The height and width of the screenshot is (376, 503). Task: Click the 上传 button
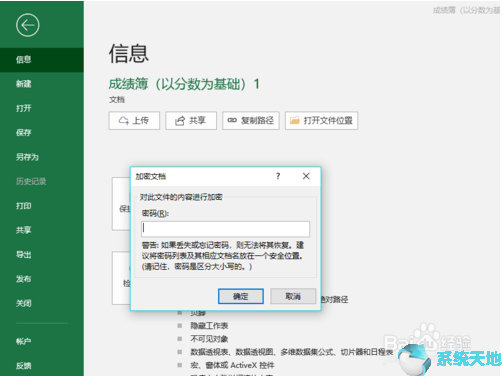pyautogui.click(x=134, y=120)
